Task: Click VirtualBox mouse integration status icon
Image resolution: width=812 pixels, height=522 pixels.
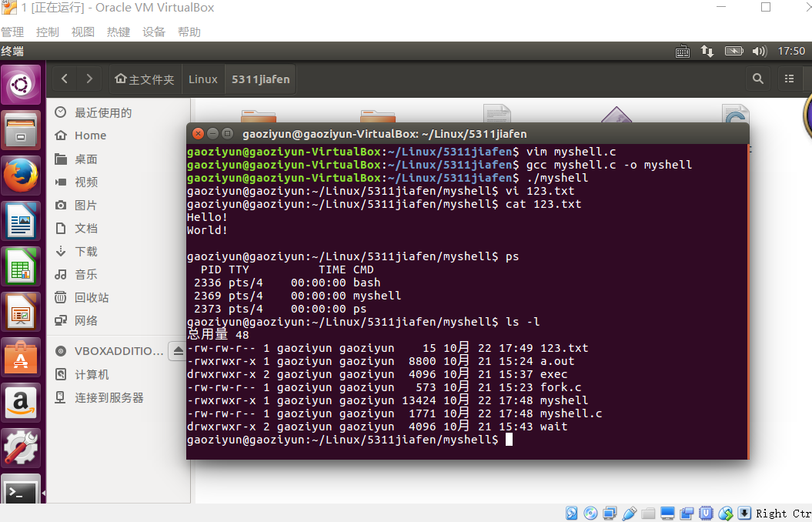Action: 725,514
